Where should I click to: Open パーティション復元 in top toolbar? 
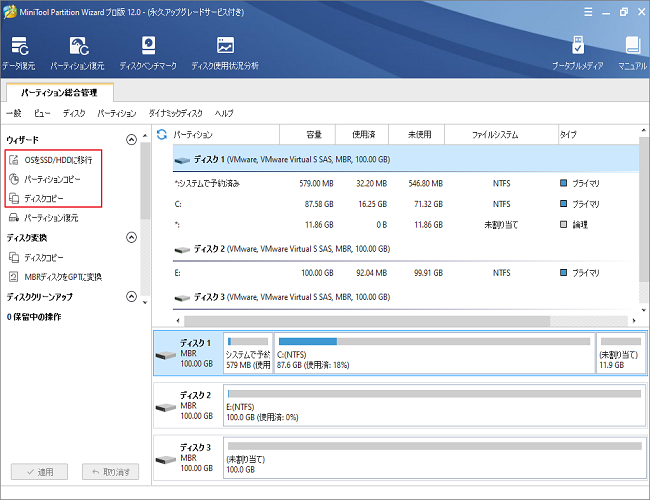[x=78, y=53]
